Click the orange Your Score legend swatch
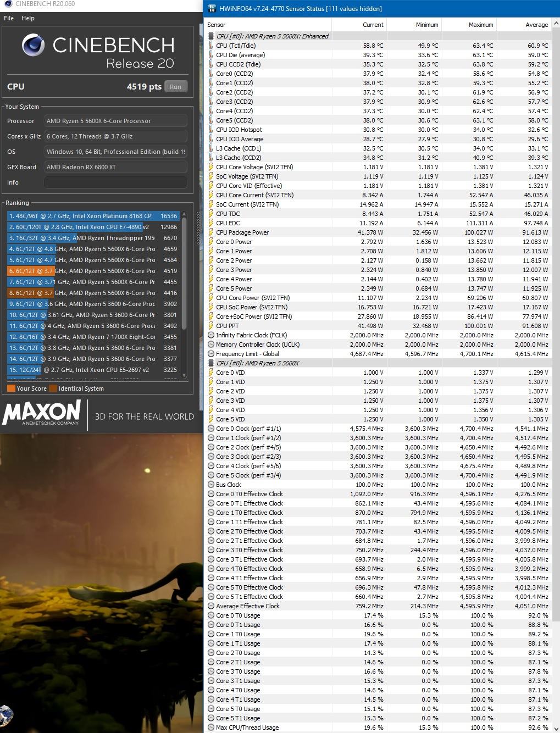The height and width of the screenshot is (733, 560). point(11,388)
